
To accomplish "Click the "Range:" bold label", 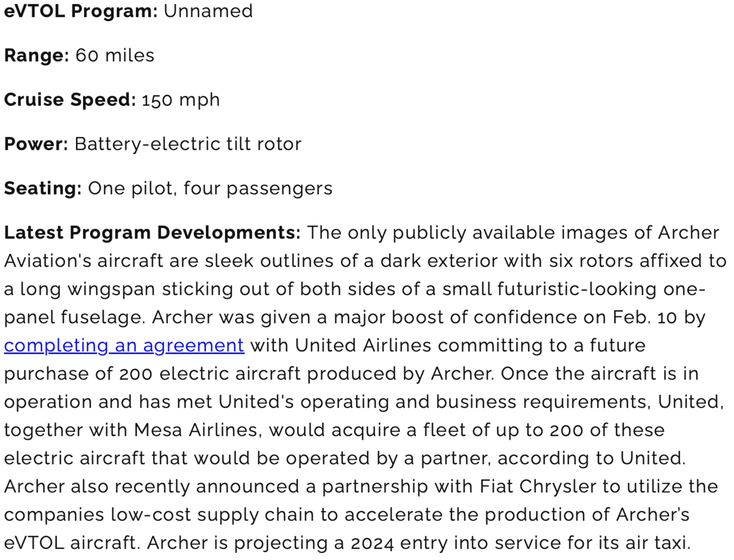I will [37, 56].
